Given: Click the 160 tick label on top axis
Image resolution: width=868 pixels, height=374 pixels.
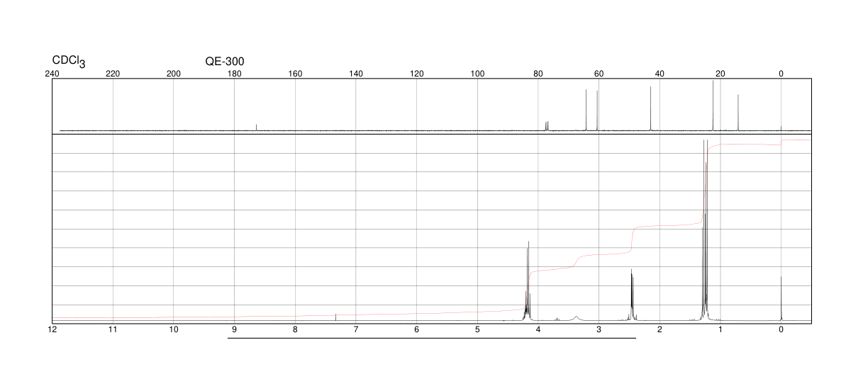Looking at the screenshot, I should tap(295, 74).
